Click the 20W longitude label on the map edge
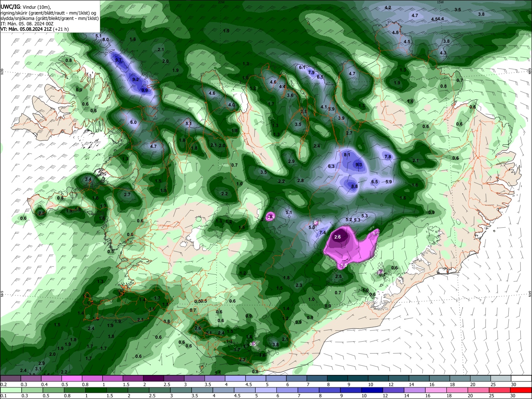The width and height of the screenshot is (532, 399). (x=221, y=2)
